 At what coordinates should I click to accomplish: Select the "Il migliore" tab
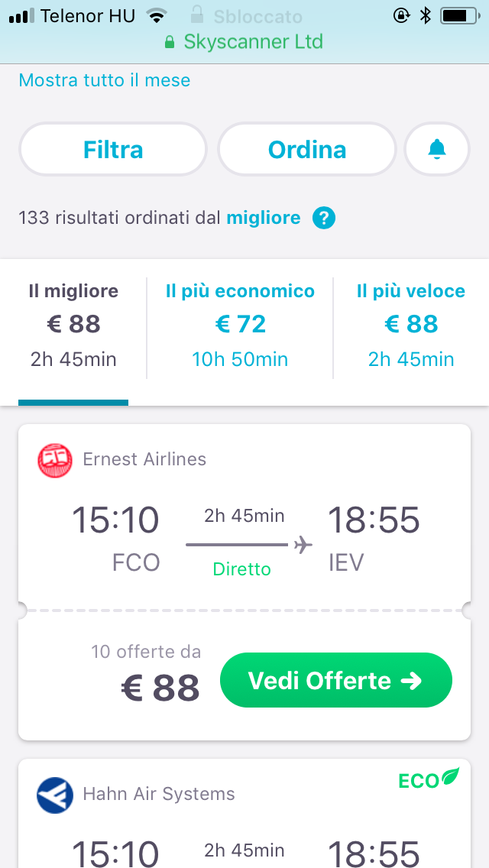pos(74,325)
